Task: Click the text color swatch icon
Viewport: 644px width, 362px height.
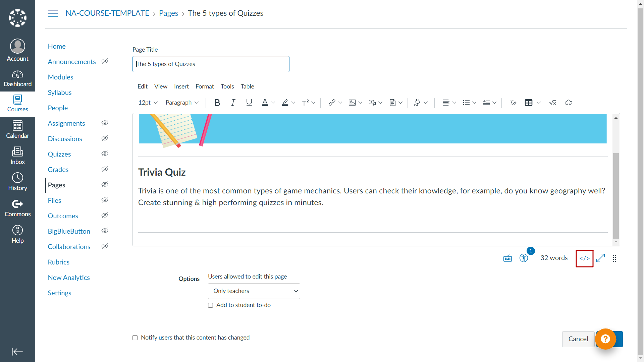Action: pyautogui.click(x=265, y=103)
